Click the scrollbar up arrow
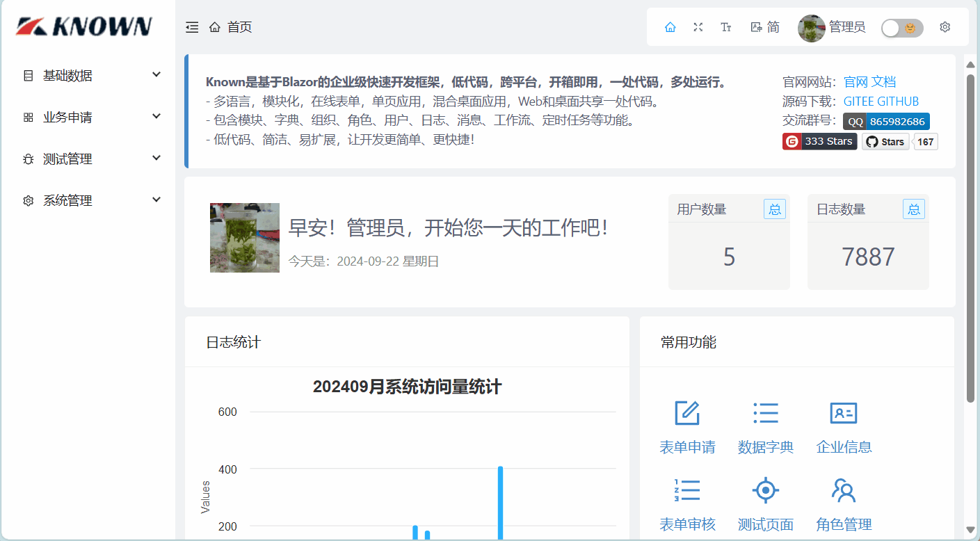This screenshot has height=541, width=980. (971, 65)
